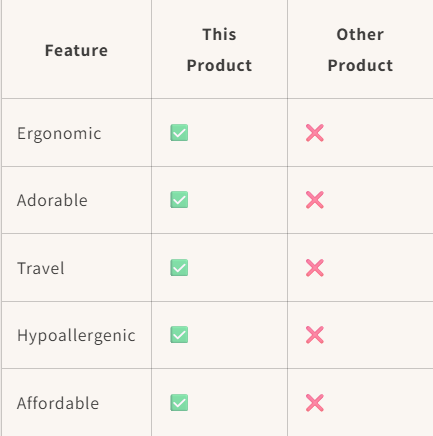Click the Affordable feature label
The image size is (433, 436).
[58, 403]
